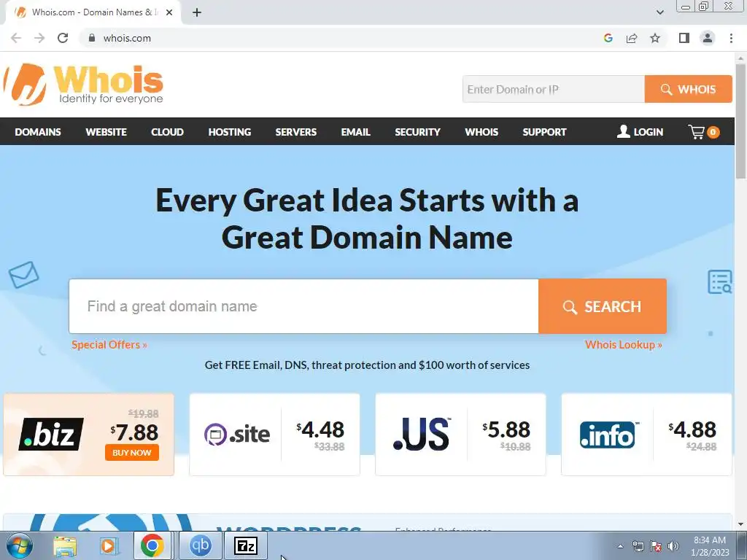
Task: Select the .US domain offer card
Action: tap(460, 435)
